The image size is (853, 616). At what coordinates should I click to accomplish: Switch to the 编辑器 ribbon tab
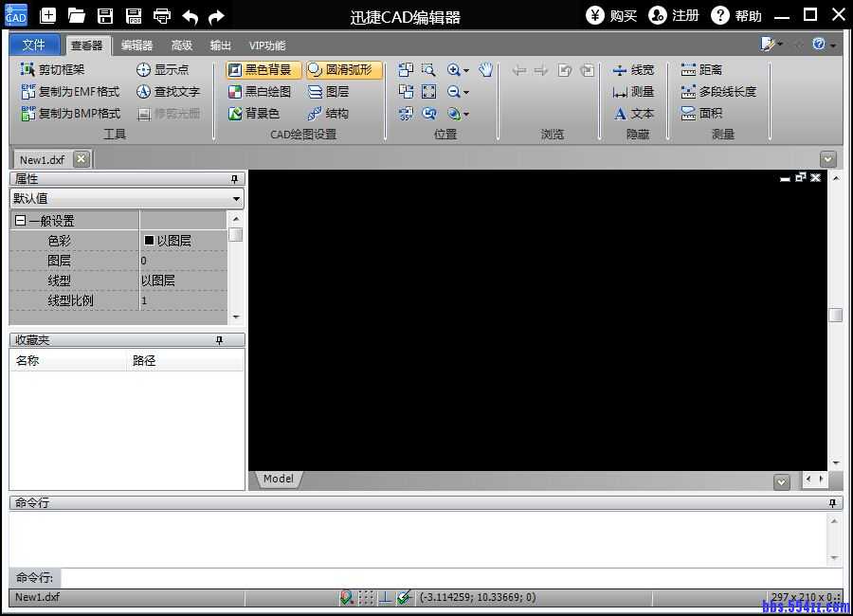click(136, 45)
